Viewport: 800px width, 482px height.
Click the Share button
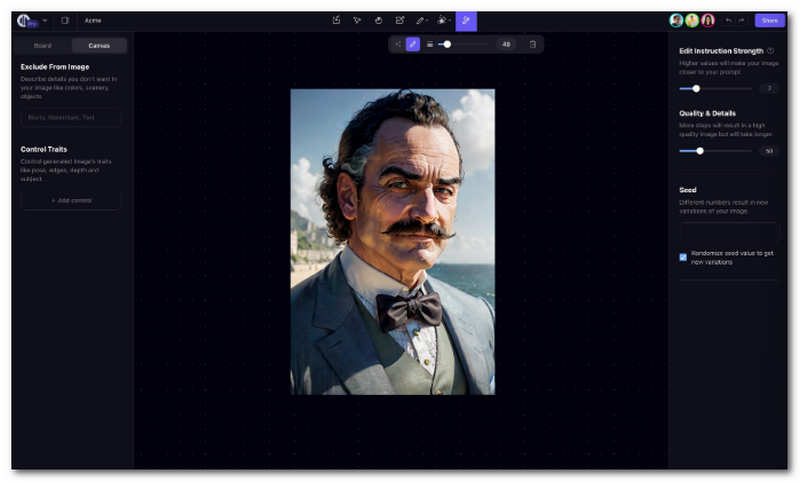click(x=769, y=20)
